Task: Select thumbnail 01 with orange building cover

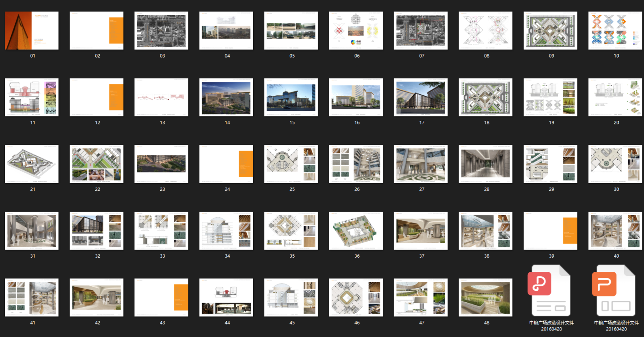Action: click(32, 31)
